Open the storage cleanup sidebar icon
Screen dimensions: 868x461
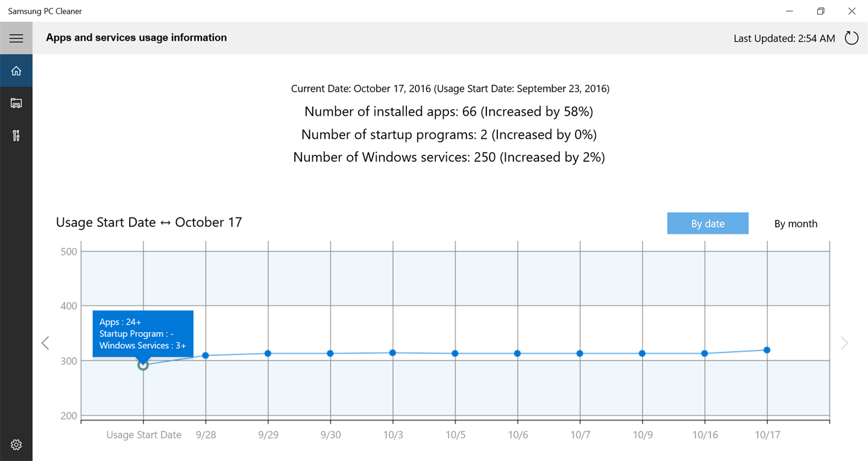(16, 103)
